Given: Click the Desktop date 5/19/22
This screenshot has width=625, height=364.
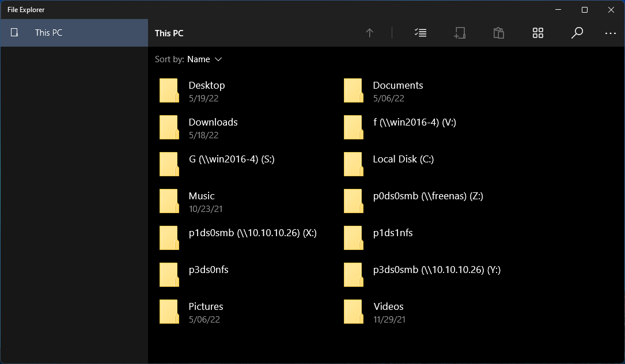Looking at the screenshot, I should point(204,98).
